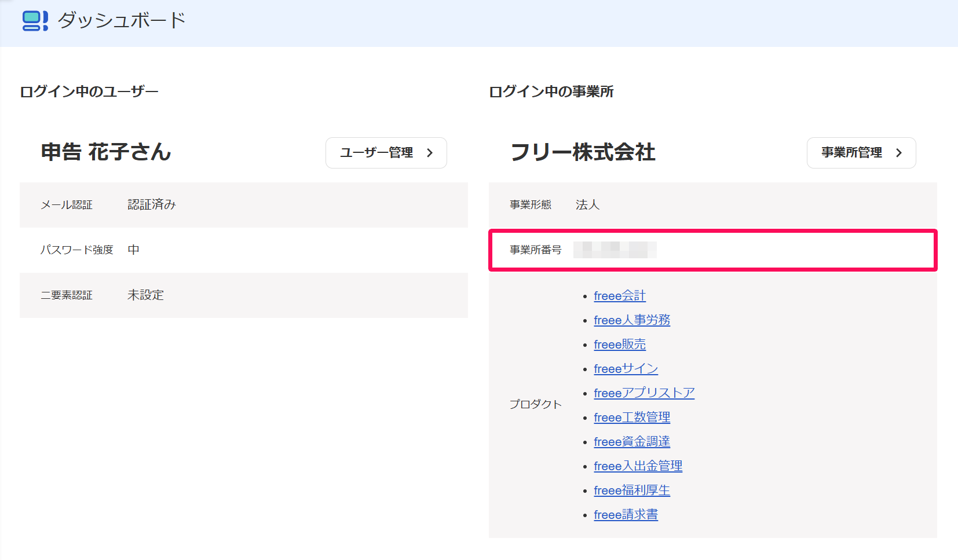Click the chevron icon on 事業所管理 button

[900, 153]
